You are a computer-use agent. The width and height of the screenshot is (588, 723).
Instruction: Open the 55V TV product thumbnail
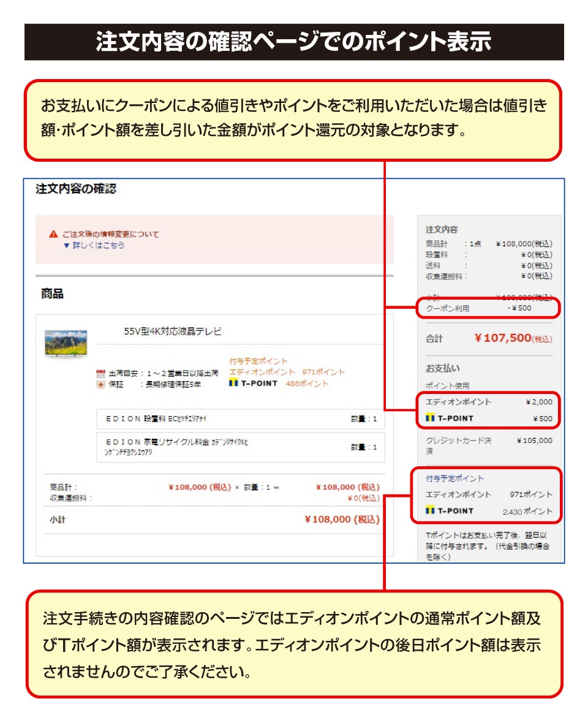[66, 343]
